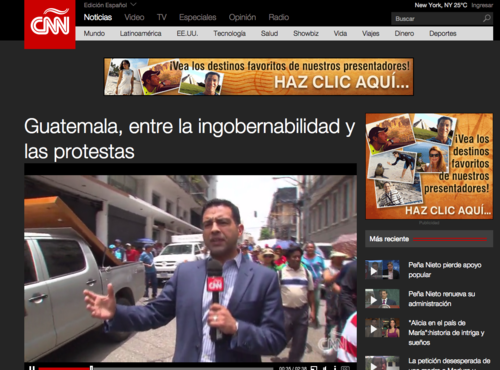Open the Edición Español dropdown
The width and height of the screenshot is (500, 370).
110,5
